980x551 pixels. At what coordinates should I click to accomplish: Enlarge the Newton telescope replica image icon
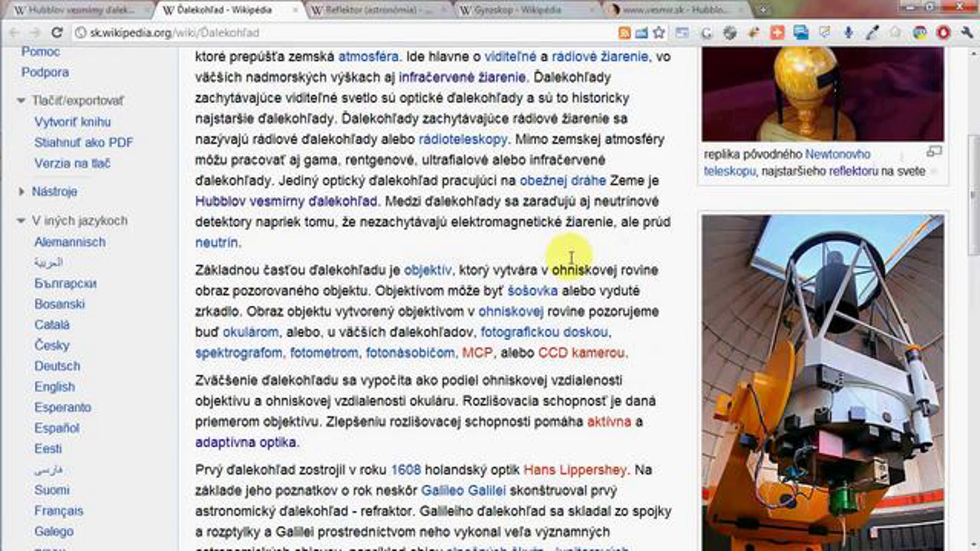click(934, 152)
